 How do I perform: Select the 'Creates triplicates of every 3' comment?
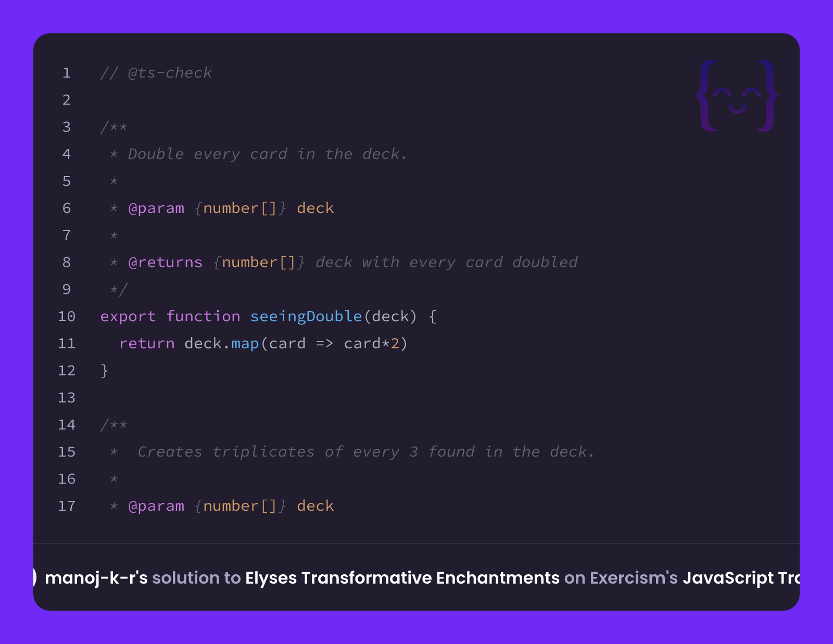click(x=278, y=452)
